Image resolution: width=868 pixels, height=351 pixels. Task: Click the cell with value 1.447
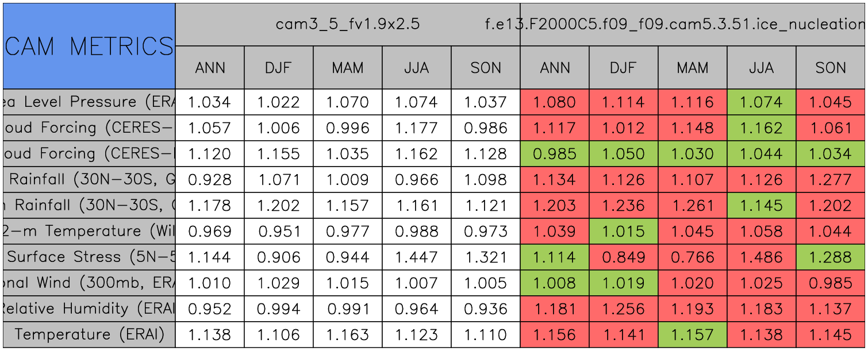tap(416, 257)
